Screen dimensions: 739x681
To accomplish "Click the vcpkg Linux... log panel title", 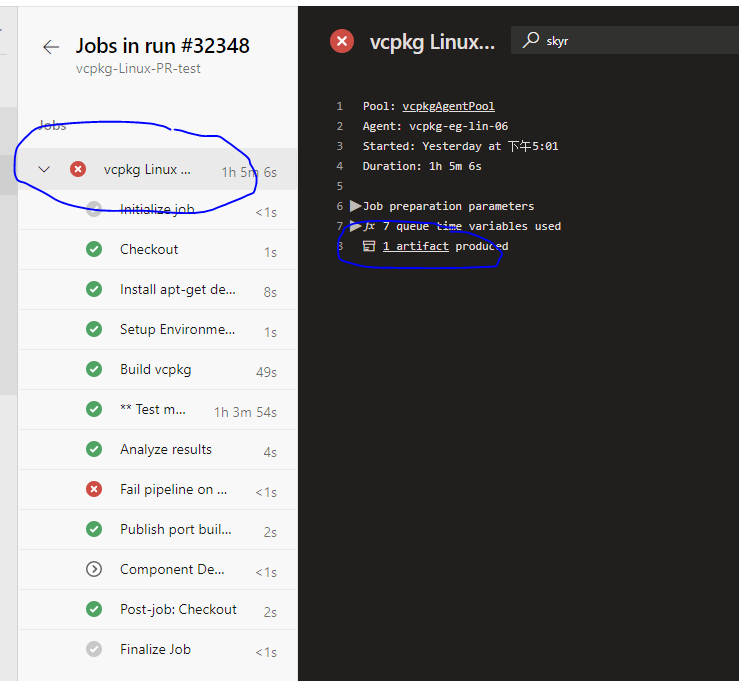I will click(x=432, y=42).
